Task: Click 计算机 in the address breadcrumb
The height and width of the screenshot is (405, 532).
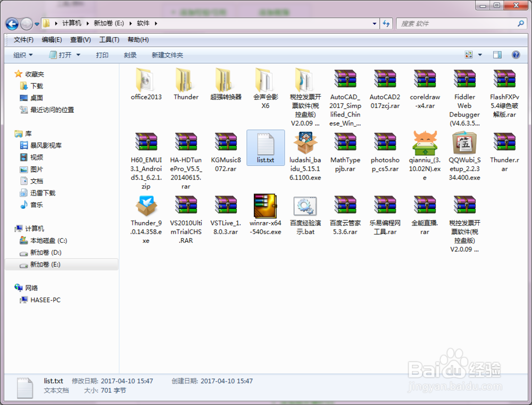Action: 72,23
